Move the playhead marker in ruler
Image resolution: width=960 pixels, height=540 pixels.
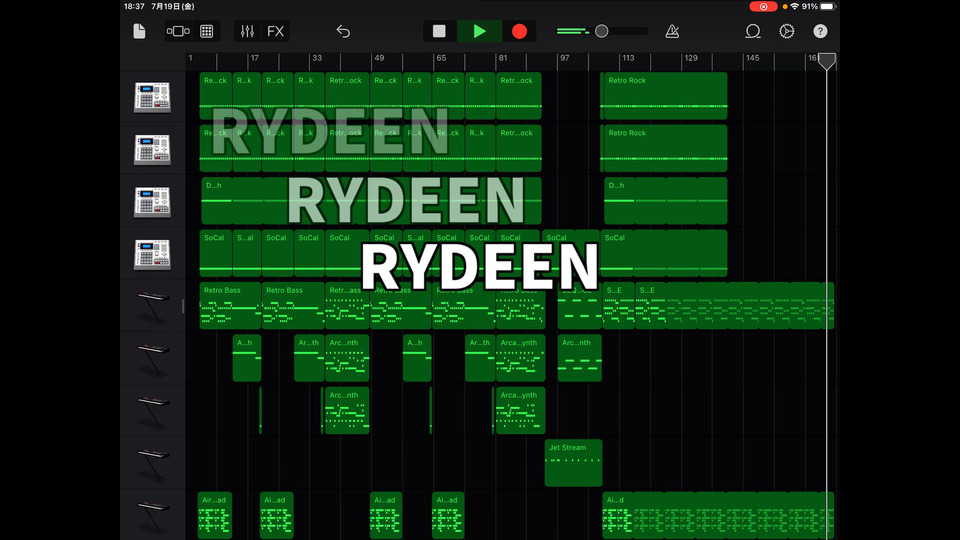827,61
